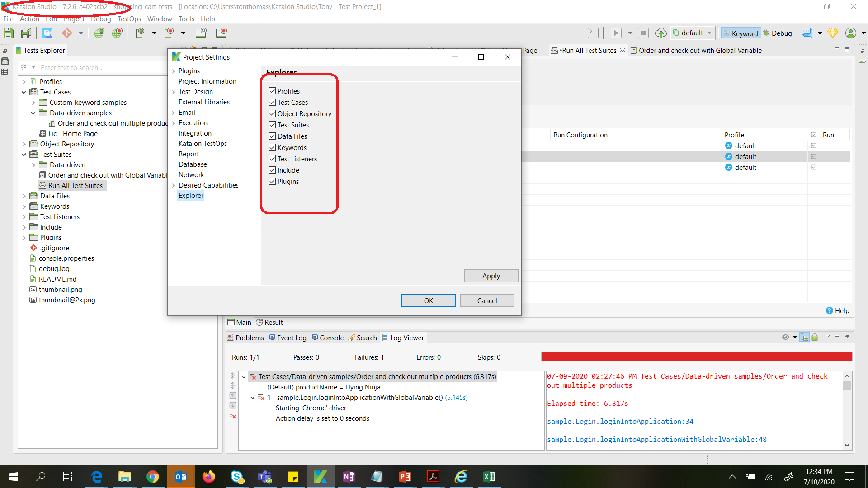Uncheck the Object Repository checkbox
Screen dimensions: 868x488
(272, 113)
